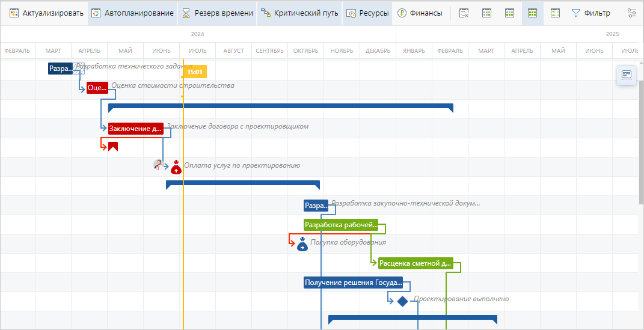Click the blue money bag Покупка оборудования icon
The width and height of the screenshot is (644, 330).
302,243
